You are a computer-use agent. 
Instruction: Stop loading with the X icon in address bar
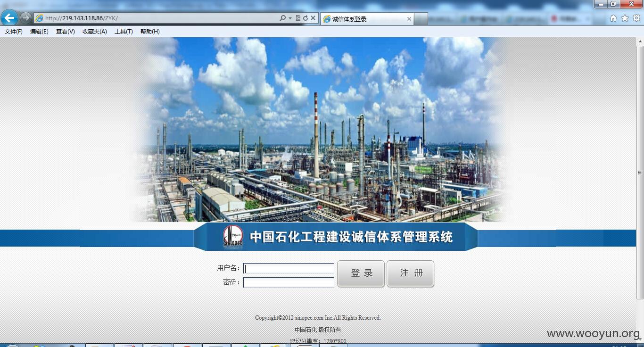point(313,18)
